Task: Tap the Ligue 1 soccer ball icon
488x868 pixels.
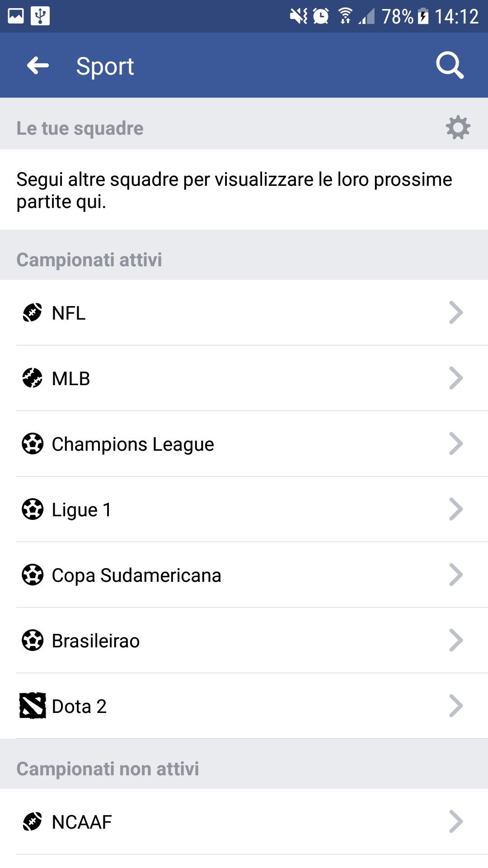Action: tap(33, 509)
